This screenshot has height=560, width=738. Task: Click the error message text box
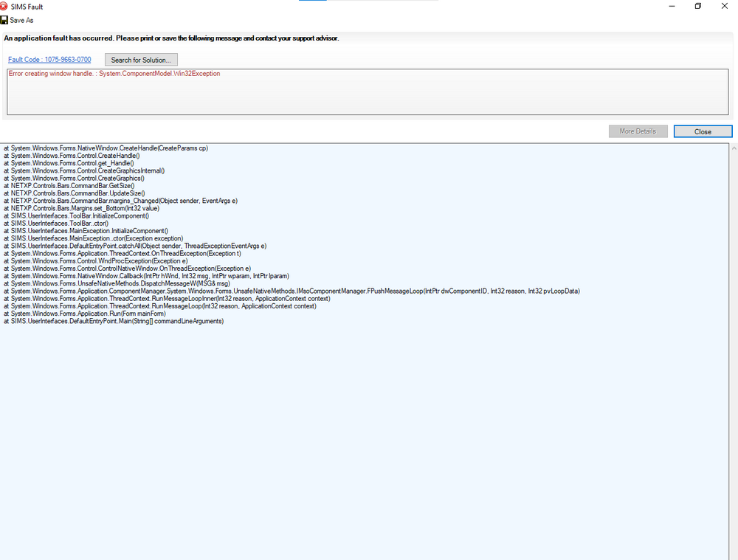pyautogui.click(x=368, y=91)
